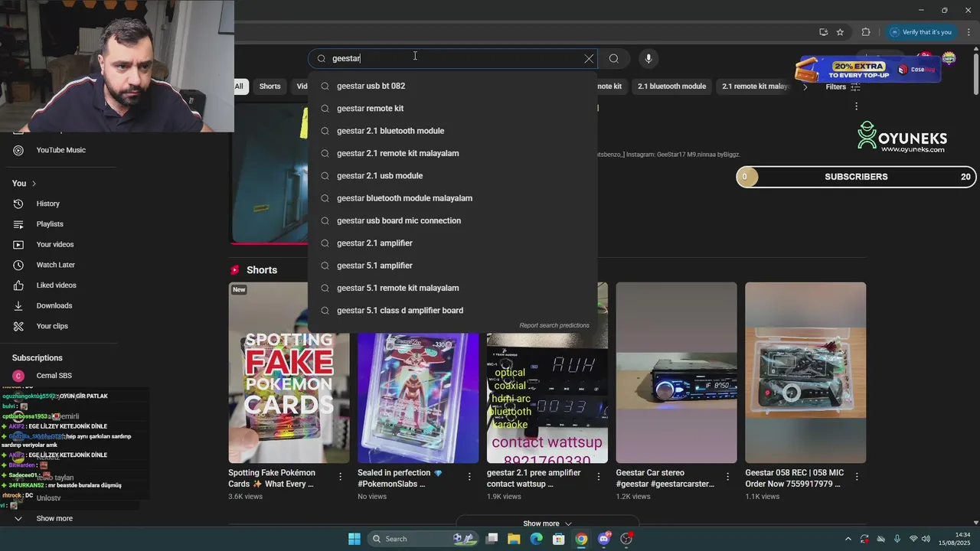Choose suggestion geestar 2.1 amplifier
This screenshot has width=980, height=551.
pos(452,243)
